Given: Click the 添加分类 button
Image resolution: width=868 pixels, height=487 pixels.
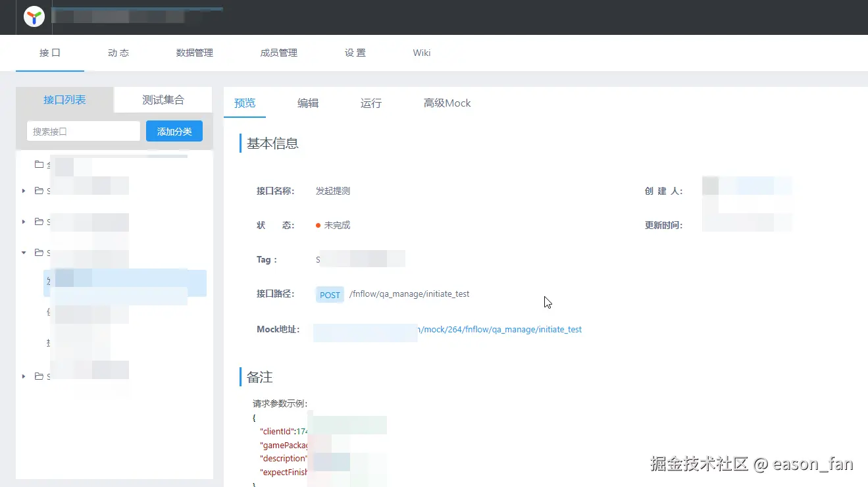Looking at the screenshot, I should pos(174,131).
